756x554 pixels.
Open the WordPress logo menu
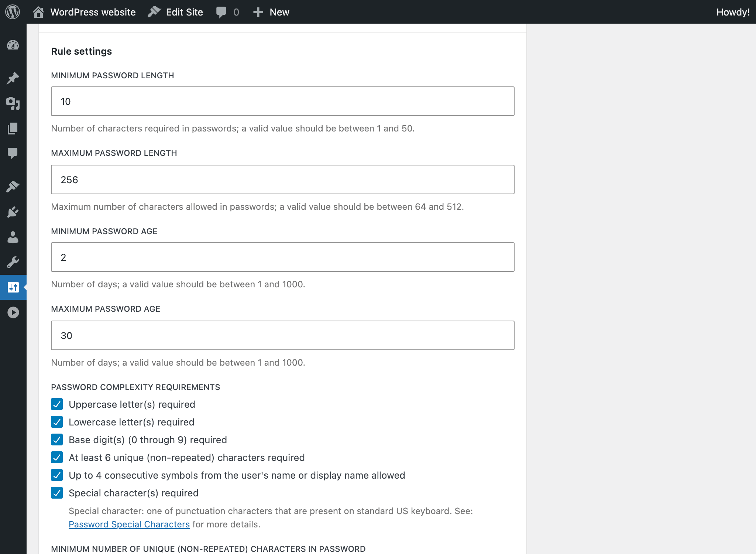point(13,12)
